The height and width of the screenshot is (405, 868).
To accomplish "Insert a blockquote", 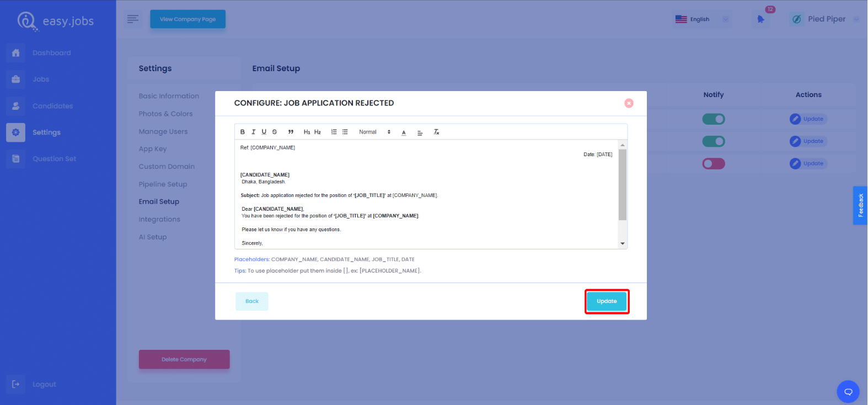I will coord(291,132).
